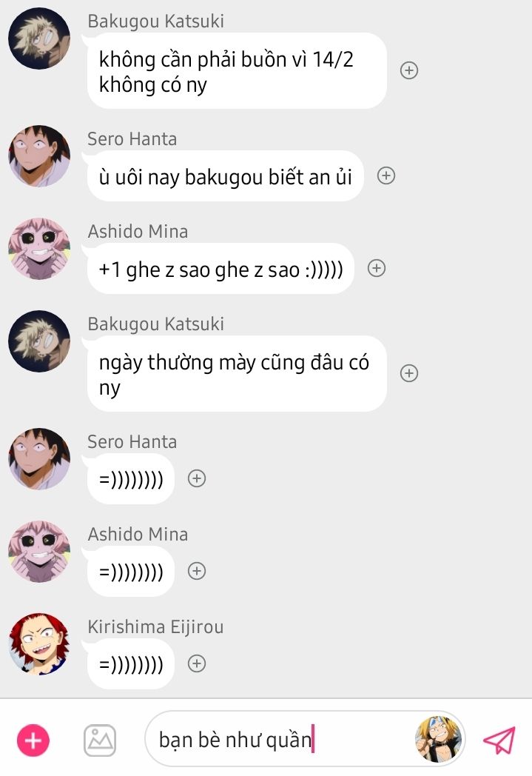Select the "ngày thường mày cũng đâu có ny" bubble
Image resolution: width=532 pixels, height=776 pixels.
coord(237,374)
